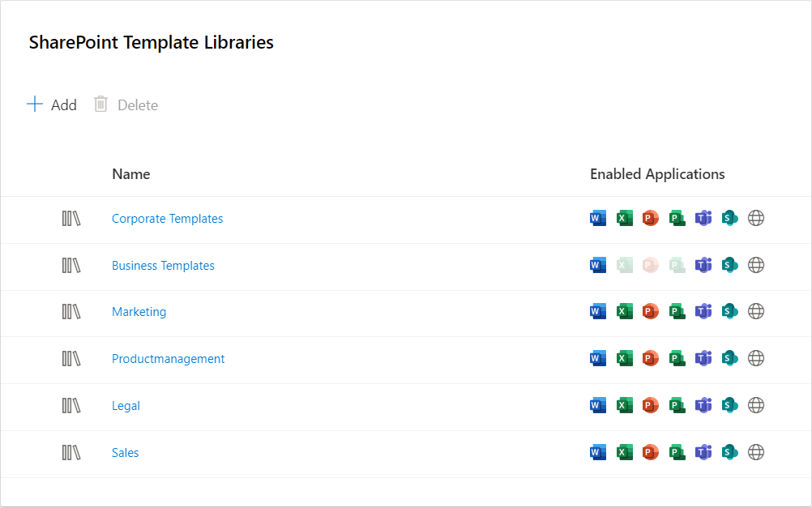Image resolution: width=812 pixels, height=508 pixels.
Task: Select library icon beside Marketing
Action: [x=71, y=312]
